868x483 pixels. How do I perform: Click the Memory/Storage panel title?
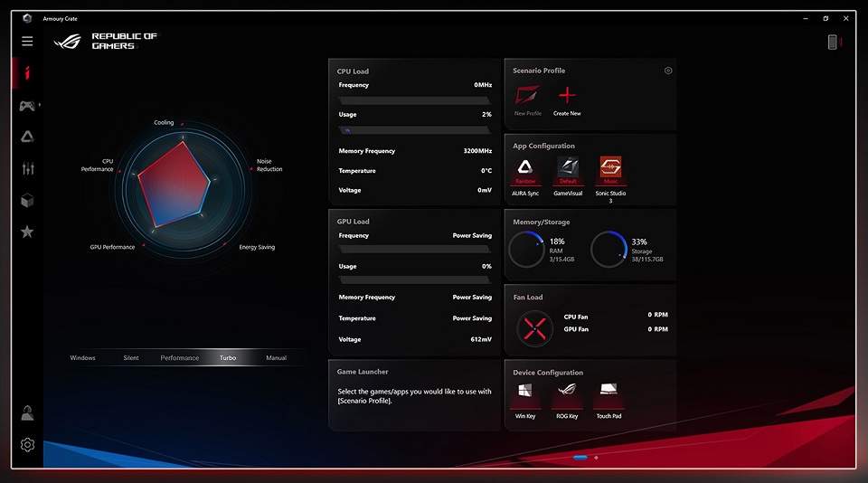point(541,222)
